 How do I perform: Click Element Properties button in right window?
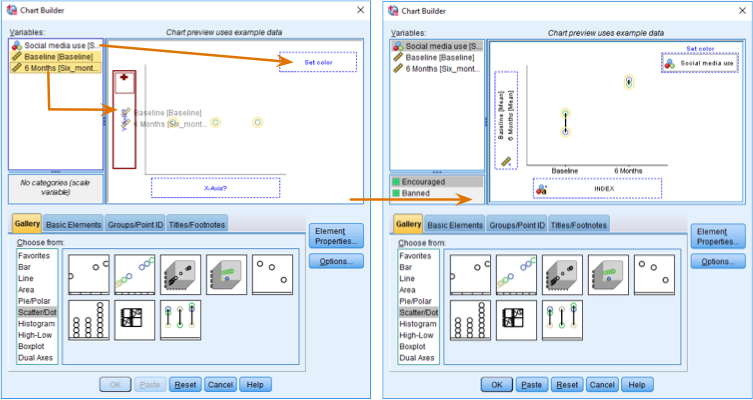click(717, 236)
